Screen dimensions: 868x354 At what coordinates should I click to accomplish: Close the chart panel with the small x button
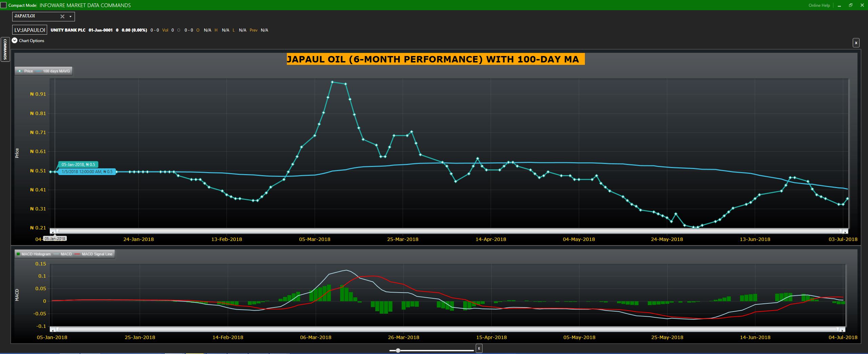tap(856, 43)
